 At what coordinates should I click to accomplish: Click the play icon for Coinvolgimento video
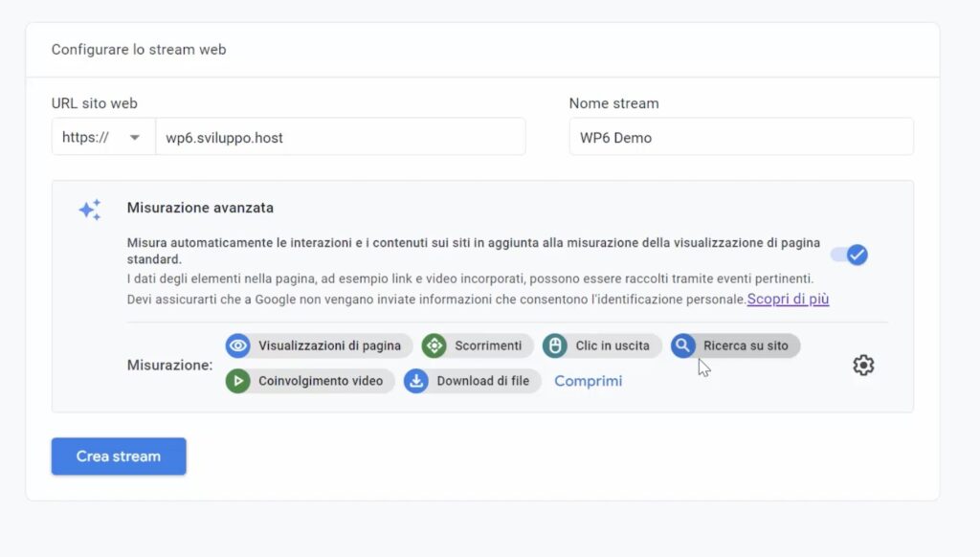pyautogui.click(x=238, y=381)
